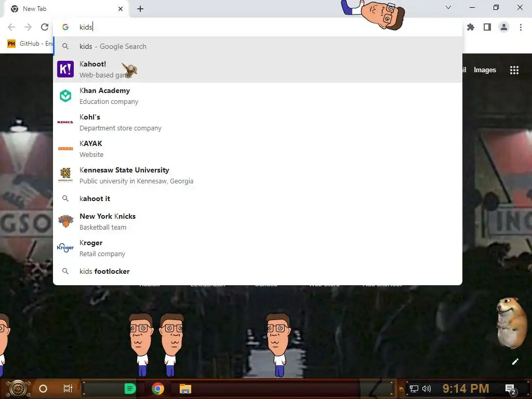
Task: Click the Google G icon in the address bar
Action: [x=65, y=27]
